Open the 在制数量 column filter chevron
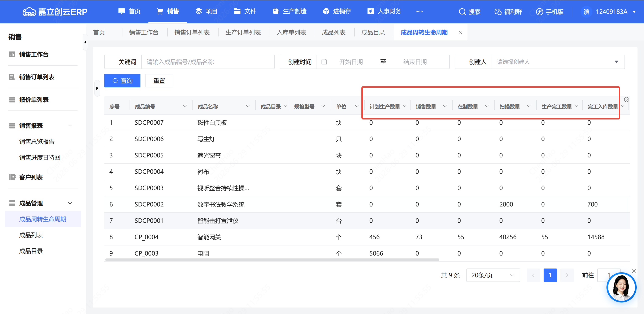The height and width of the screenshot is (314, 644). tap(487, 106)
